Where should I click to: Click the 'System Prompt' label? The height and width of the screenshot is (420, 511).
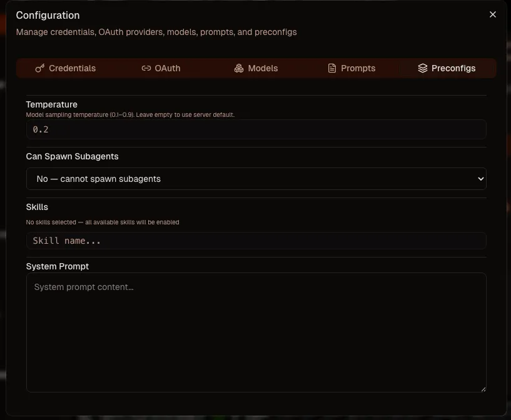(58, 266)
